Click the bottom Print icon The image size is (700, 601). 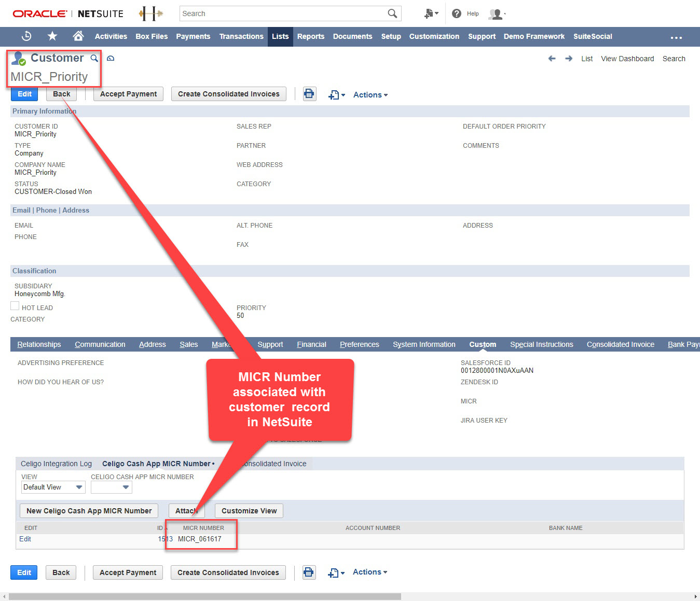coord(309,572)
